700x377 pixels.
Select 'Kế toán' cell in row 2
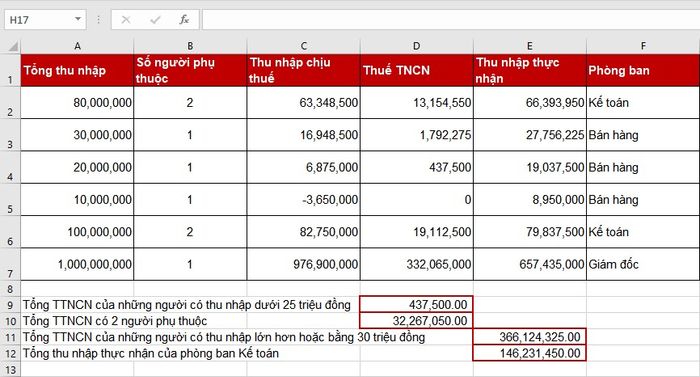643,103
